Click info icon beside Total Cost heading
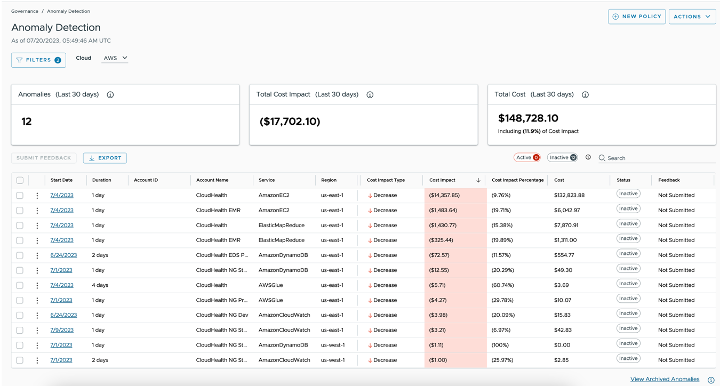This screenshot has width=720, height=386. [585, 95]
